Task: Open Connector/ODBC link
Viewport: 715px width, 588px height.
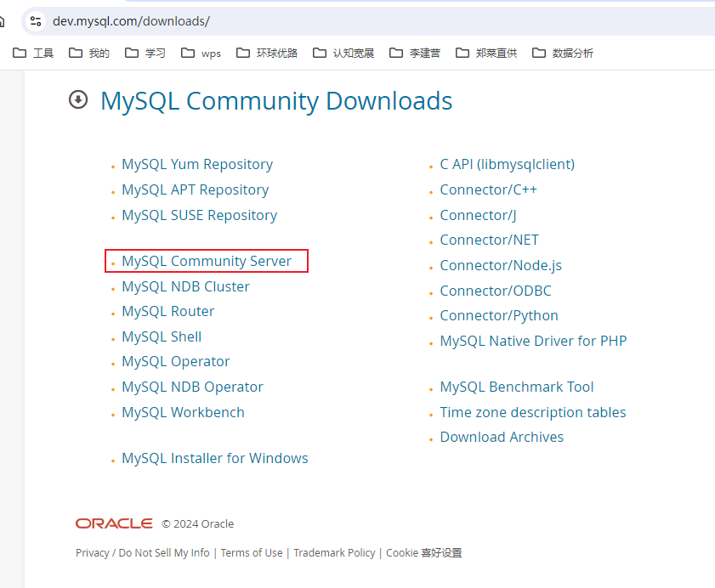Action: click(x=496, y=291)
